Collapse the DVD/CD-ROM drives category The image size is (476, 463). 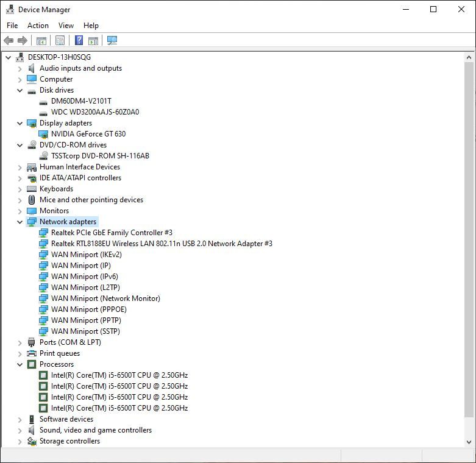[x=20, y=145]
